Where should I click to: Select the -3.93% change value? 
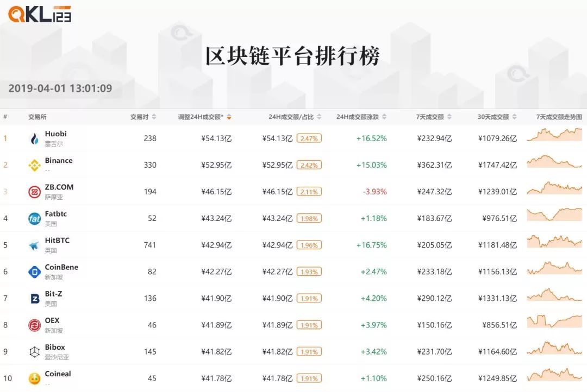[374, 192]
